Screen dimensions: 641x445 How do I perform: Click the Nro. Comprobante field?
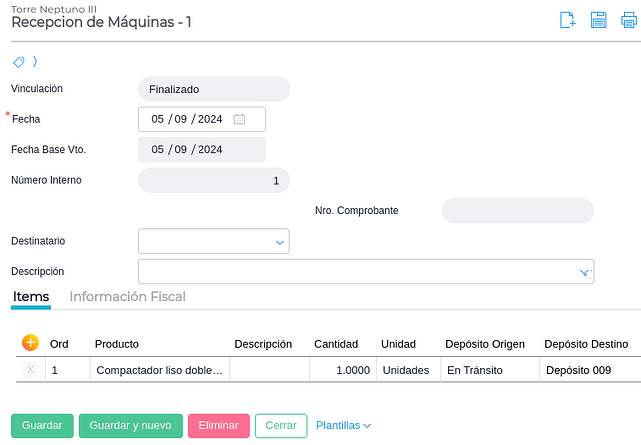tap(517, 211)
